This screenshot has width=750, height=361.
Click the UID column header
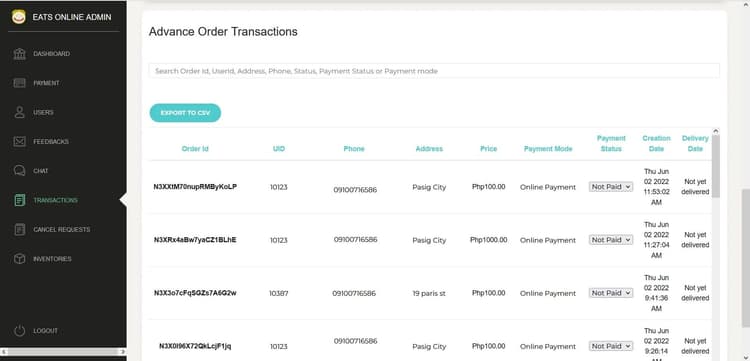279,149
